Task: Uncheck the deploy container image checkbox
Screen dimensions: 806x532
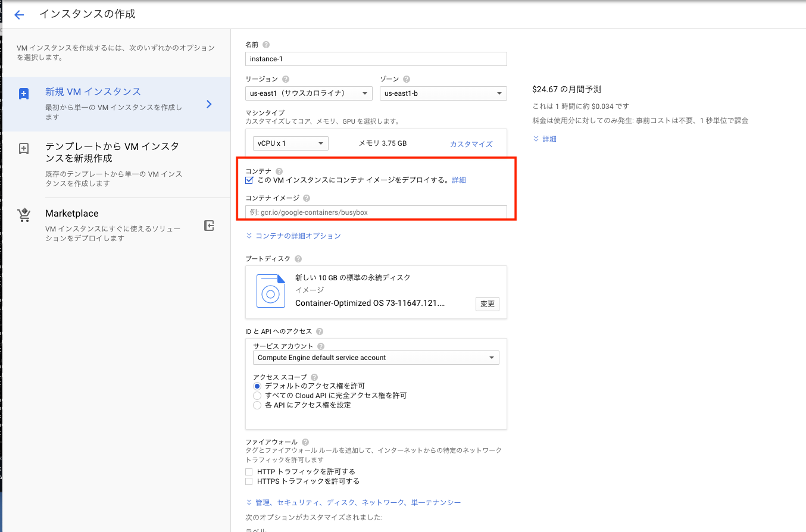Action: (x=249, y=180)
